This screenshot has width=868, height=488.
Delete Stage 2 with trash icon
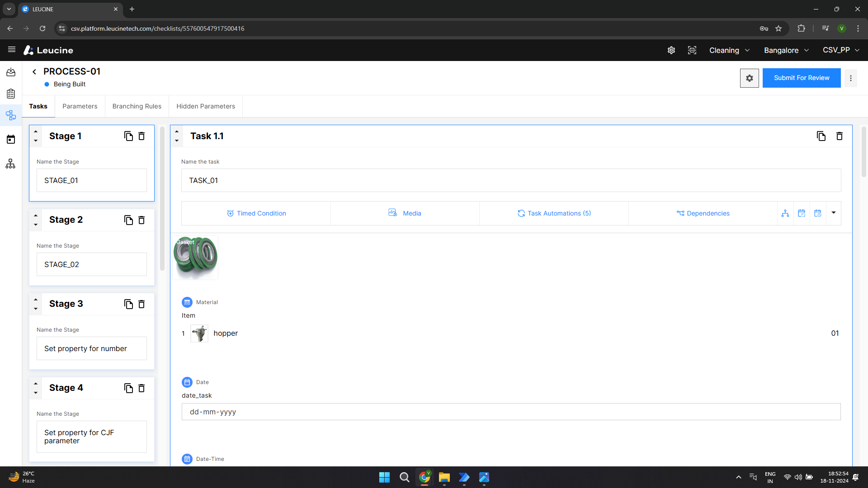tap(142, 220)
